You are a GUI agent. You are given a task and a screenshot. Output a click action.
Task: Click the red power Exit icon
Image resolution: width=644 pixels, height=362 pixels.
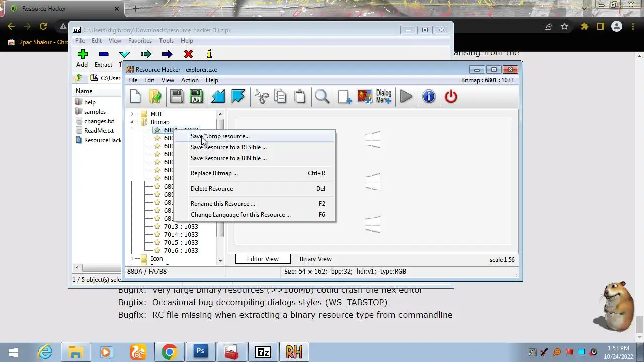coord(451,96)
